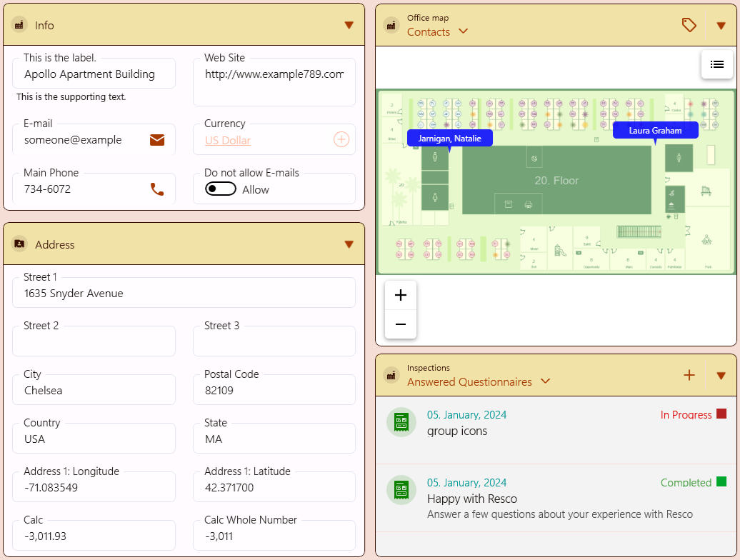This screenshot has width=740, height=560.
Task: Collapse the Info section
Action: [349, 25]
